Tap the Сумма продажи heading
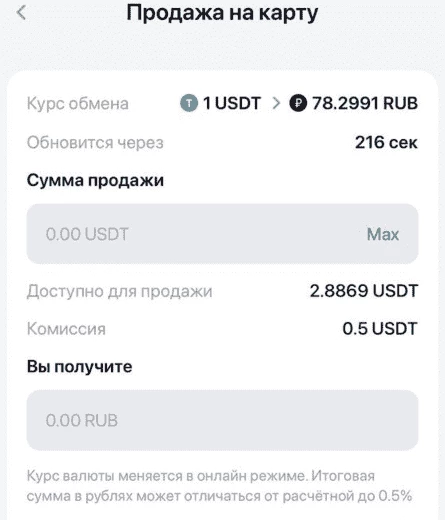Screen dimensions: 445x520 click(x=95, y=180)
